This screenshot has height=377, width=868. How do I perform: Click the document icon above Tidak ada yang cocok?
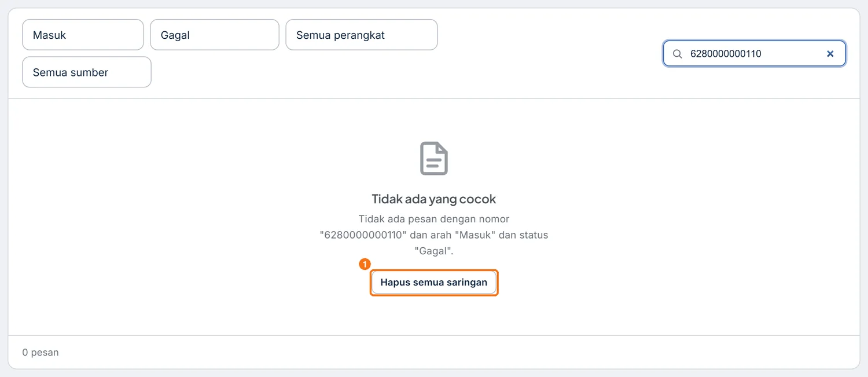(x=434, y=158)
